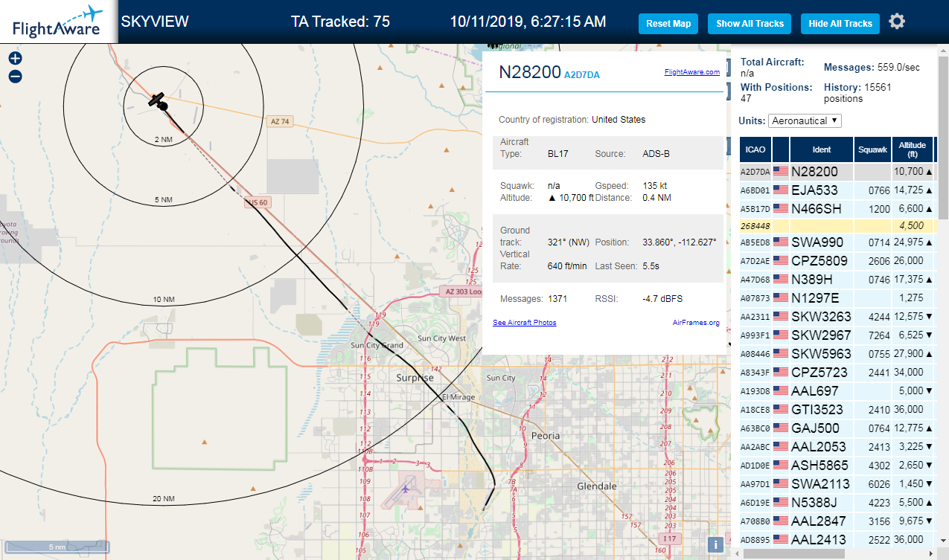This screenshot has width=949, height=560.
Task: Select the N466SH aircraft row
Action: (x=837, y=209)
